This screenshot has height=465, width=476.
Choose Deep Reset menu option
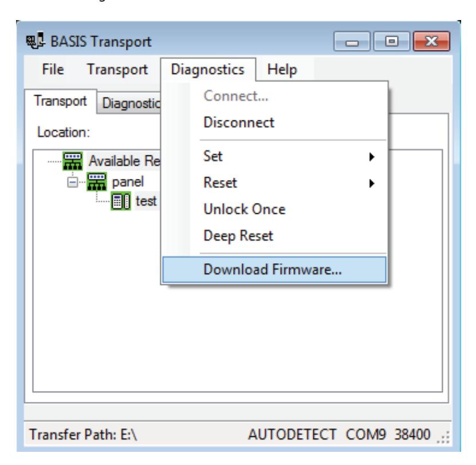(x=274, y=236)
